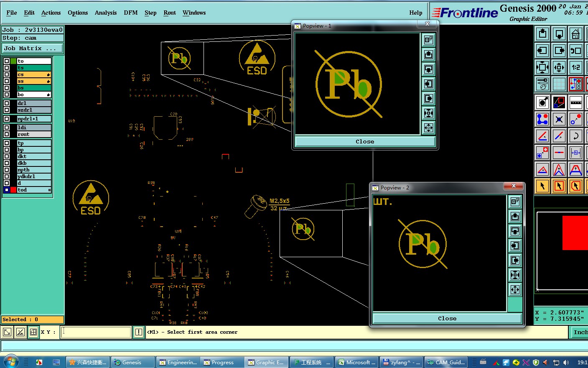This screenshot has width=588, height=368.
Task: Choose the arrow-in-polygon selection tool
Action: (x=576, y=186)
